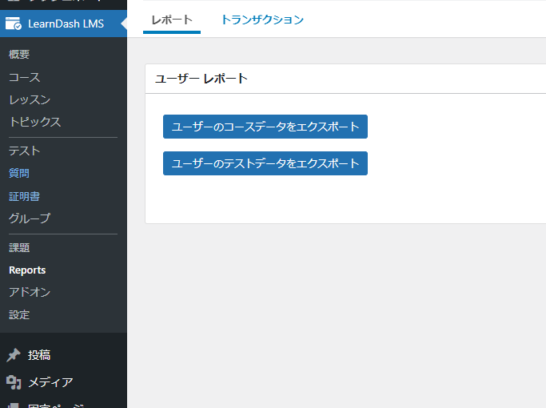This screenshot has width=546, height=408.
Task: Select the レポート tab
Action: click(172, 19)
